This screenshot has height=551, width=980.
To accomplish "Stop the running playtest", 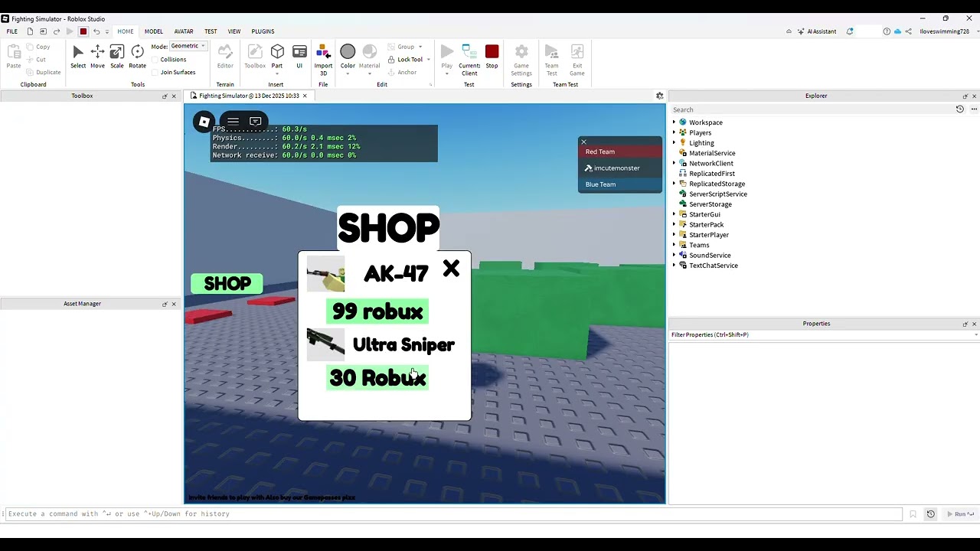I will pyautogui.click(x=492, y=56).
